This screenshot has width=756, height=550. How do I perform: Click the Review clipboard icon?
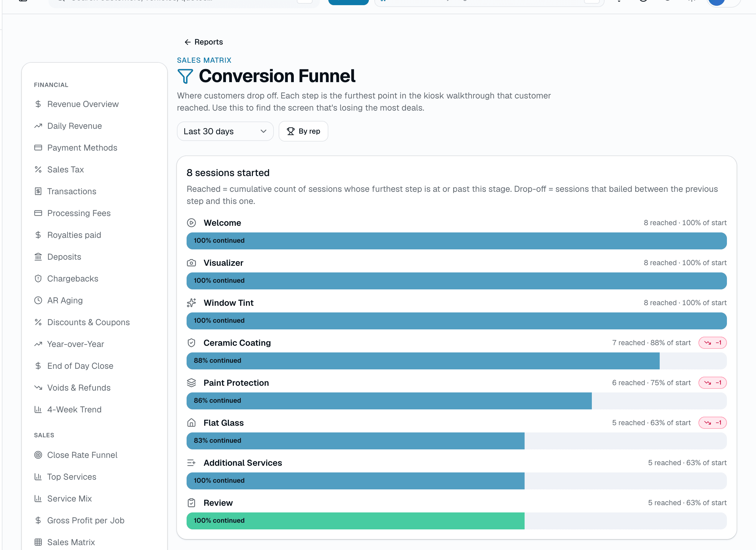coord(191,503)
